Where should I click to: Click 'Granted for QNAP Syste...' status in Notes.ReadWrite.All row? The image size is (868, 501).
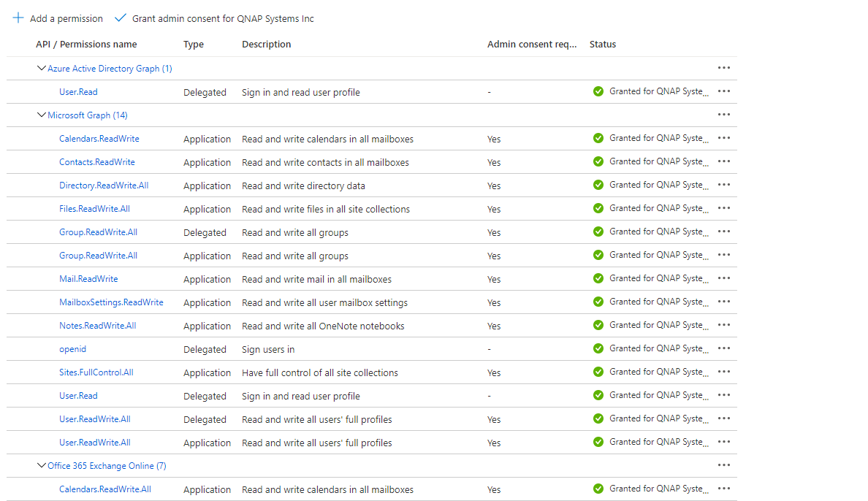click(659, 325)
